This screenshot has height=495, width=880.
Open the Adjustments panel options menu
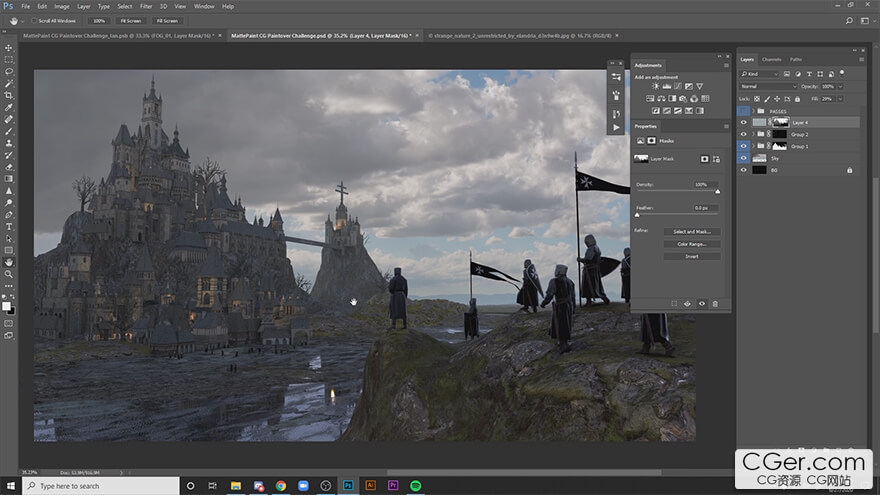point(726,65)
